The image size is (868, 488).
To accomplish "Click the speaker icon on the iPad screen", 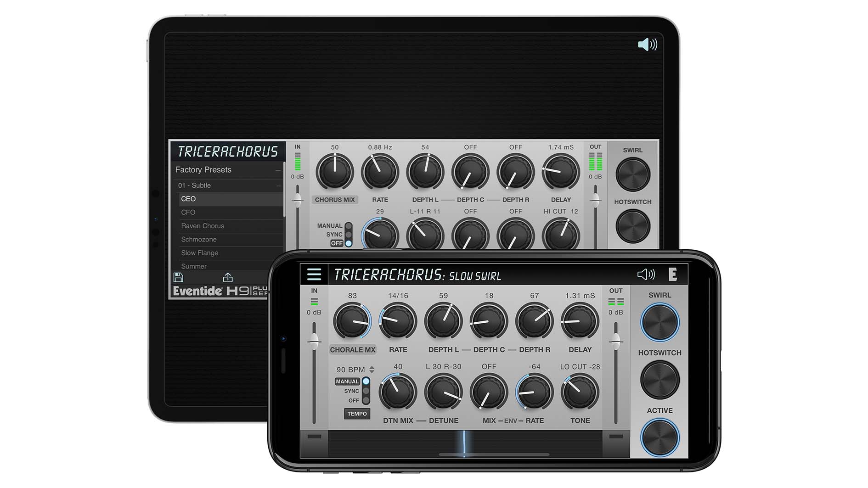I will click(648, 44).
